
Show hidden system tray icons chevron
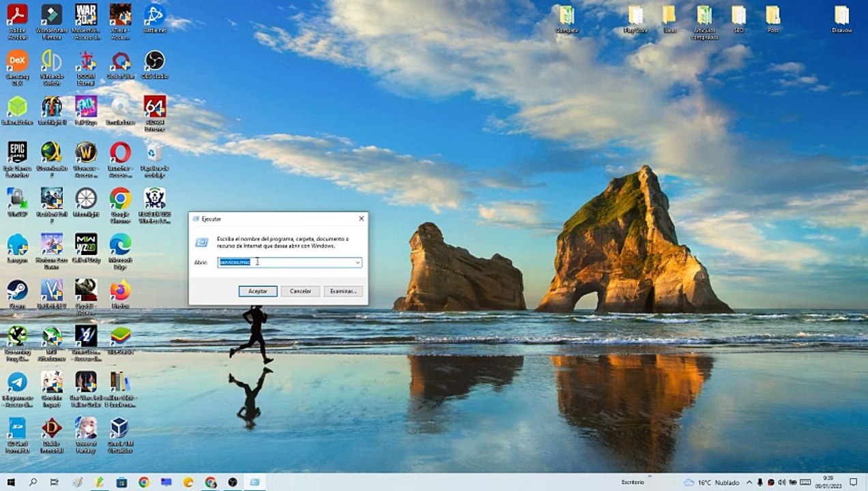[749, 482]
